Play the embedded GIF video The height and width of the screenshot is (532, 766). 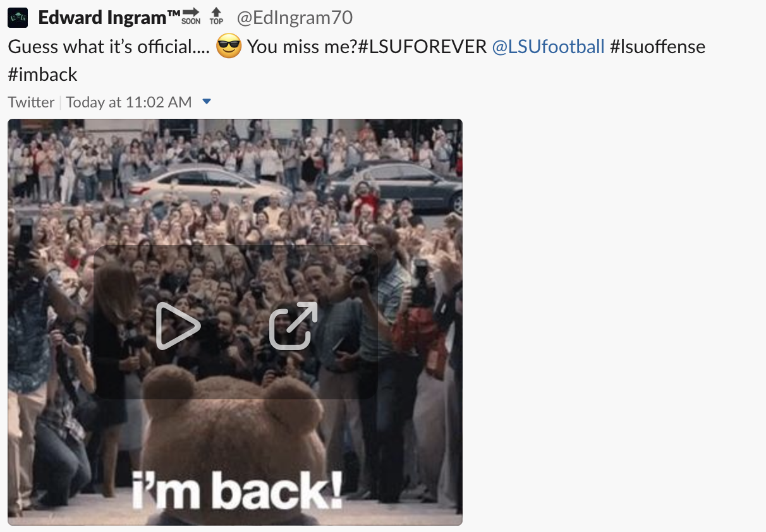pos(178,325)
